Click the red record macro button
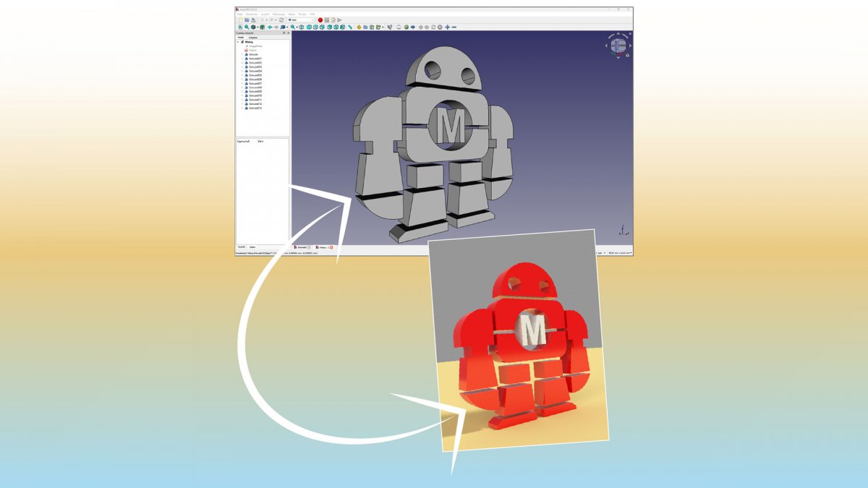The width and height of the screenshot is (868, 488). coord(320,20)
